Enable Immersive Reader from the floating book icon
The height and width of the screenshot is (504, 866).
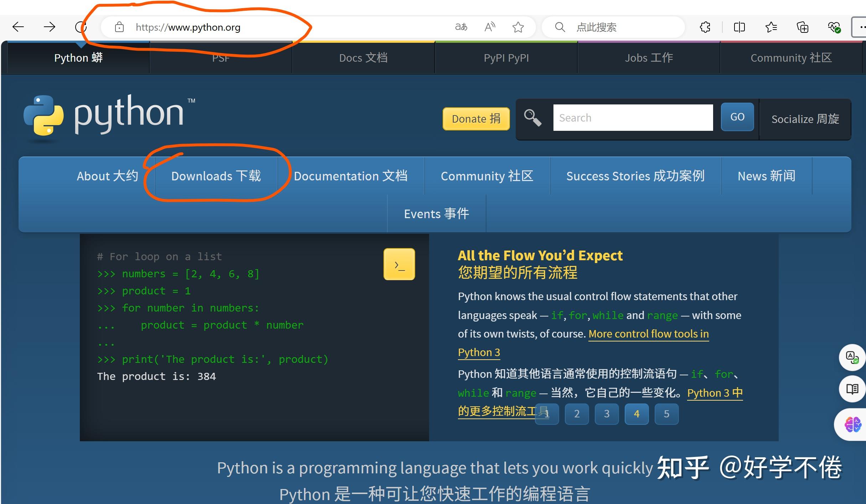coord(852,389)
